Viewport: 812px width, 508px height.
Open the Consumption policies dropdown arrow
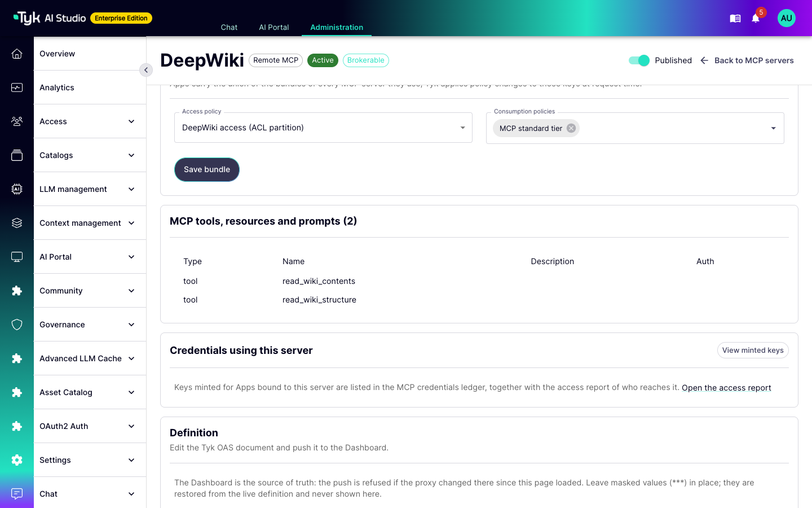[774, 128]
